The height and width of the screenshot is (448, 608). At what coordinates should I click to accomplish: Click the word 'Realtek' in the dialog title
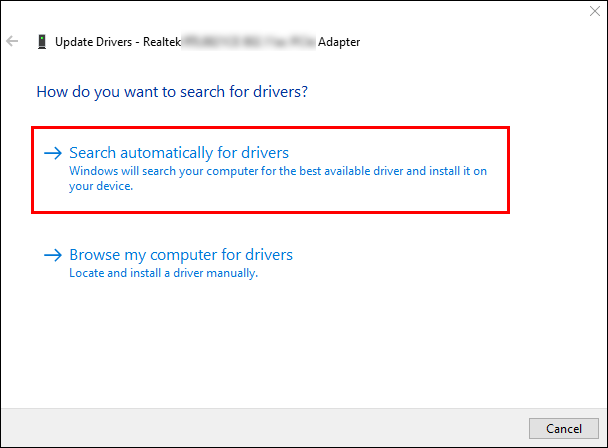162,42
